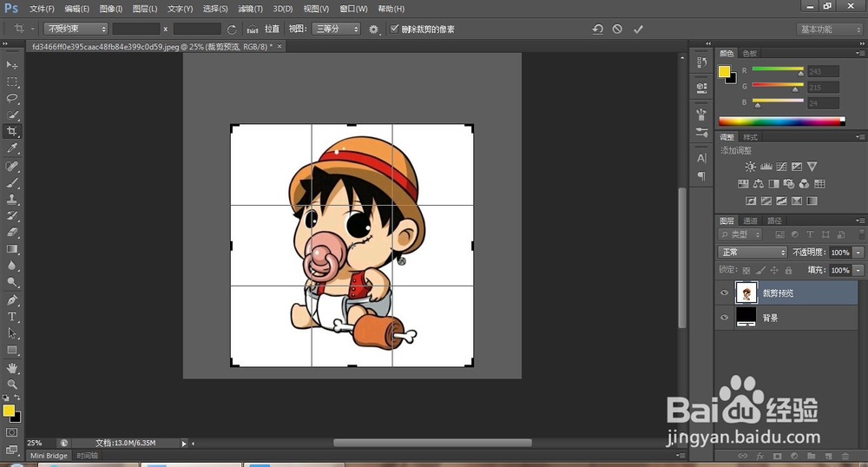Toggle Delete Cropped Pixels checkbox

(394, 29)
